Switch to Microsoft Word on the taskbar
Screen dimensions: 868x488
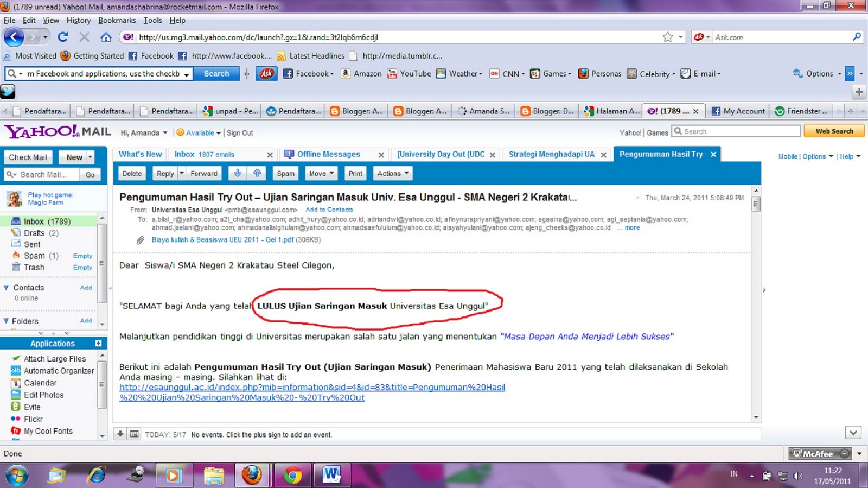[331, 476]
